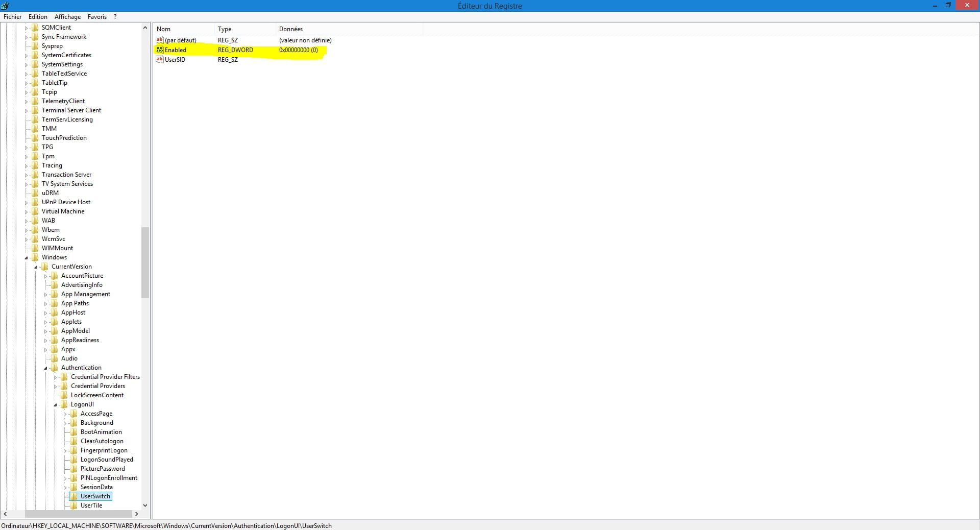The image size is (980, 530).
Task: Open the ? help menu
Action: pyautogui.click(x=115, y=17)
